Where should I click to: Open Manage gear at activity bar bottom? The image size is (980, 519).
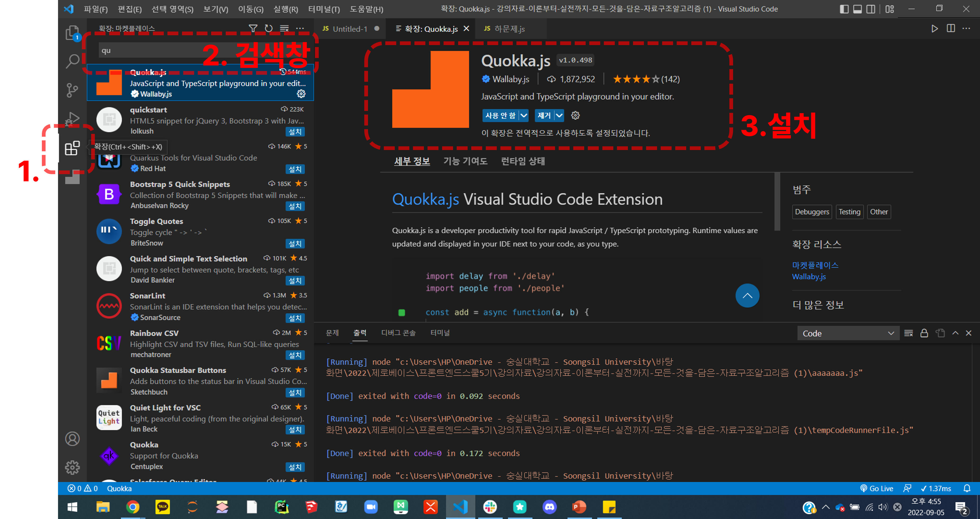click(x=72, y=467)
